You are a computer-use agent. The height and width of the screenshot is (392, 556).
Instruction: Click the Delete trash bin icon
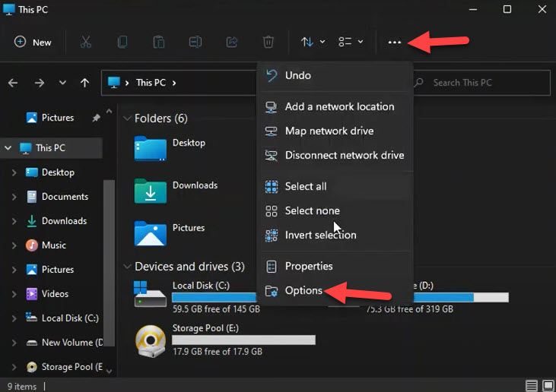(268, 42)
